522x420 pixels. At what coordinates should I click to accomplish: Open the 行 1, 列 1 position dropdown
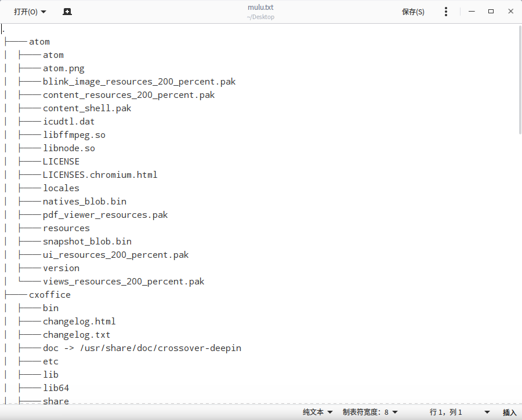(x=459, y=412)
